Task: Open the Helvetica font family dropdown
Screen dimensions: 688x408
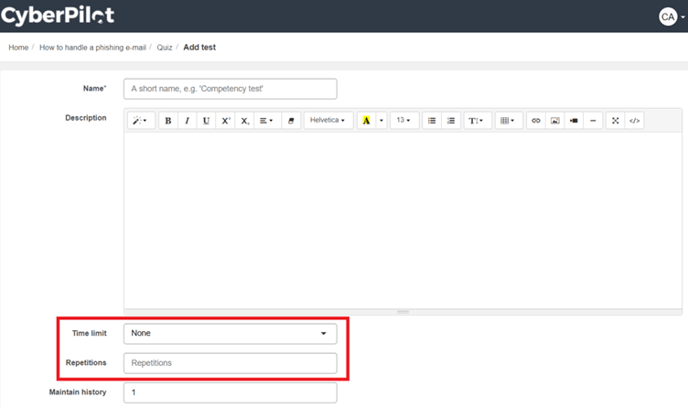Action: click(328, 120)
